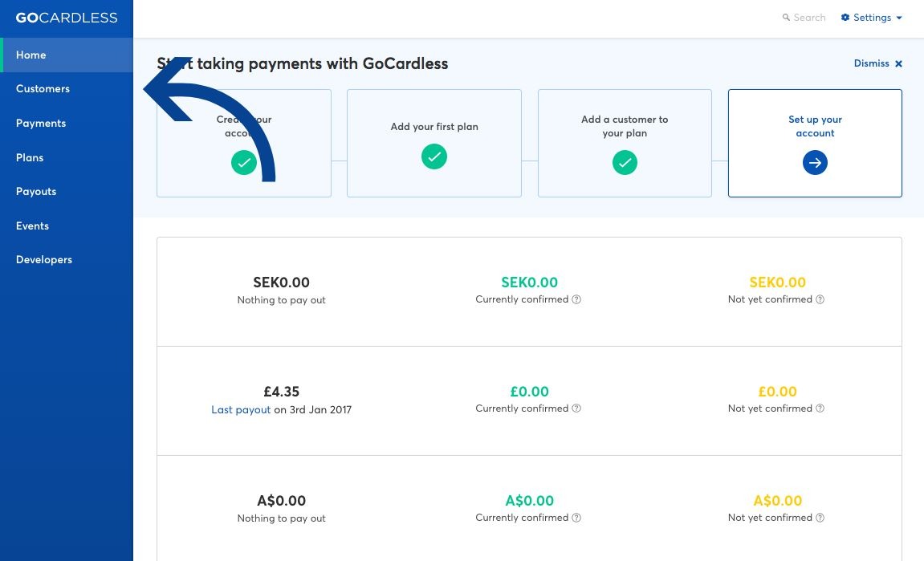Click help icon beside £0.00 Not yet confirmed
The height and width of the screenshot is (561, 924).
[x=820, y=409]
